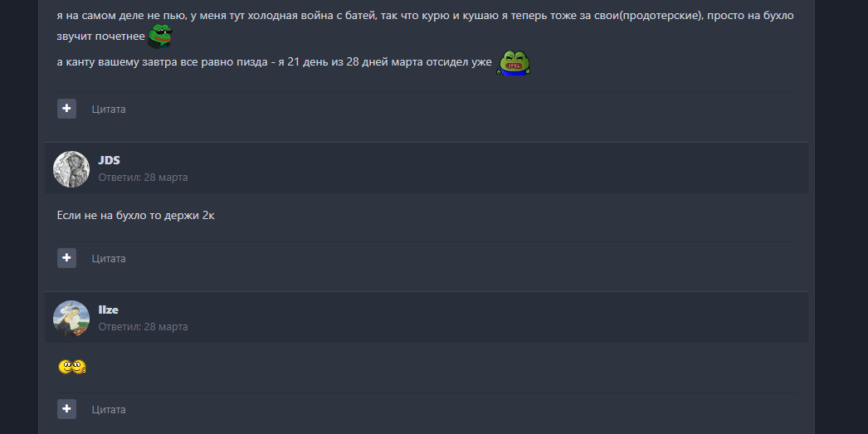Click the plus multiquote button in Ilze's post
The width and height of the screenshot is (868, 434).
coord(66,409)
